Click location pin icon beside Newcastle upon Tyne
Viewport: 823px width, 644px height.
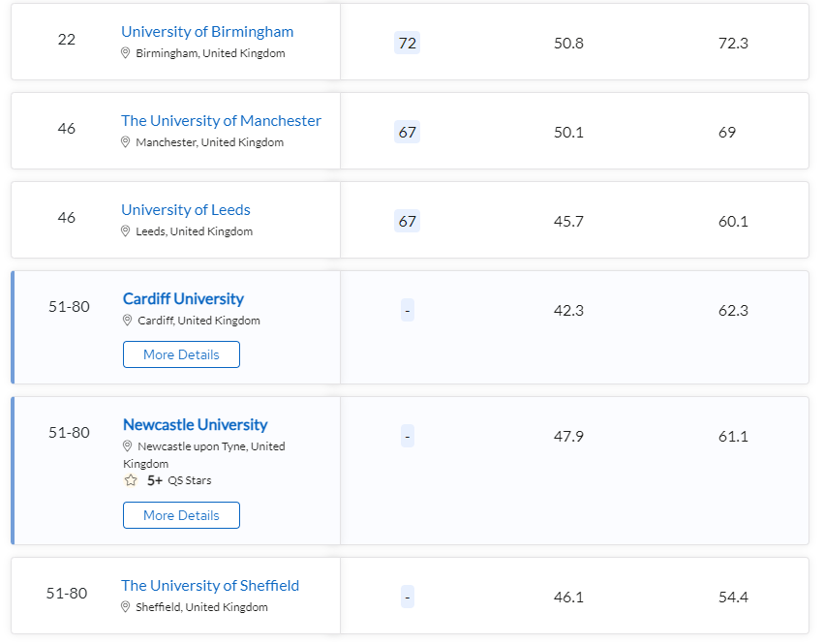[128, 446]
